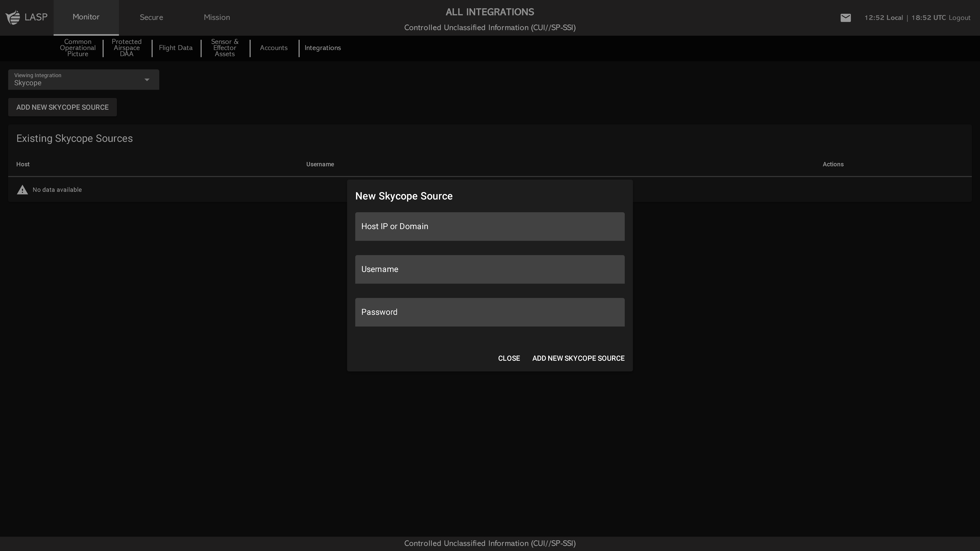Screen dimensions: 980x551
Task: Click page-level Add New Skycope Source button
Action: [62, 107]
